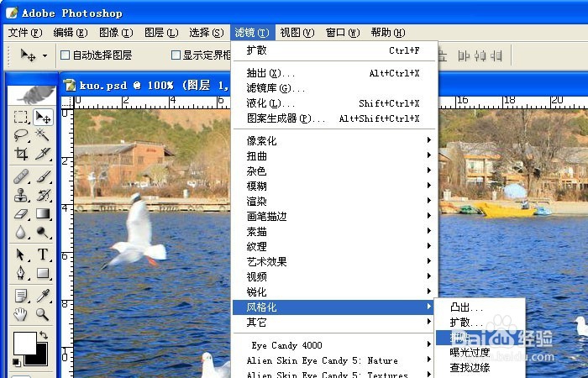Select the Rectangular Marquee tool
The height and width of the screenshot is (378, 588).
pyautogui.click(x=21, y=117)
